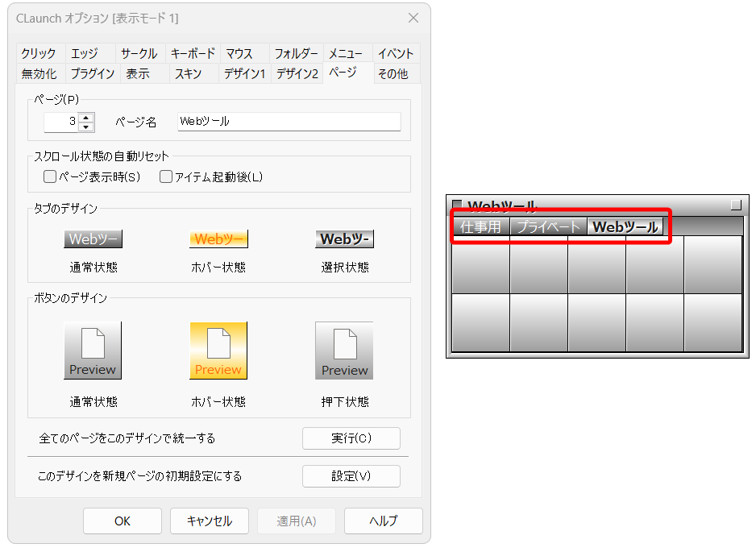Click the pressed state button Preview icon
This screenshot has width=756, height=552.
point(344,351)
